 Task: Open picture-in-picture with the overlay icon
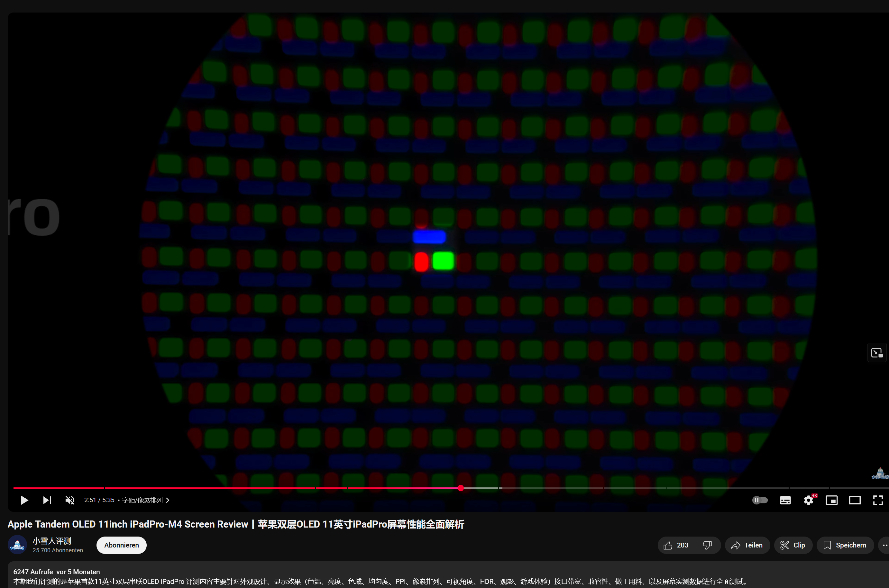877,352
